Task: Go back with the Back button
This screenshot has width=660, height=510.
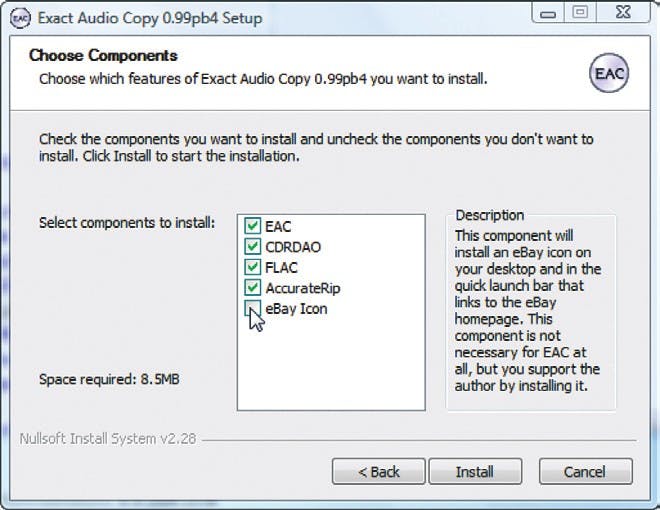Action: (379, 471)
